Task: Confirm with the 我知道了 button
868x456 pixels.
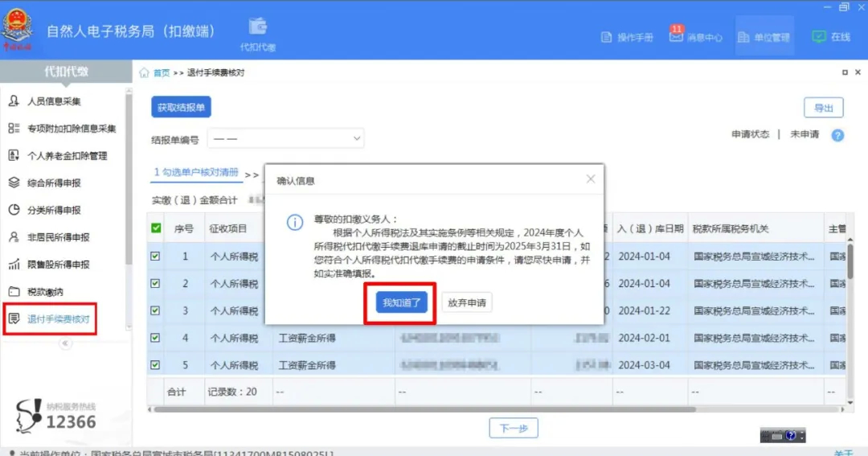Action: 402,302
